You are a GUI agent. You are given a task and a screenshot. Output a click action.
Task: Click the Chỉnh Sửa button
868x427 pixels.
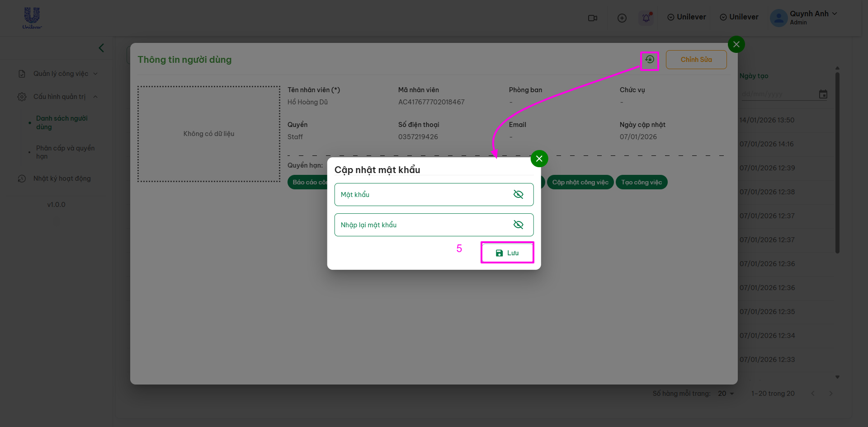pyautogui.click(x=696, y=60)
